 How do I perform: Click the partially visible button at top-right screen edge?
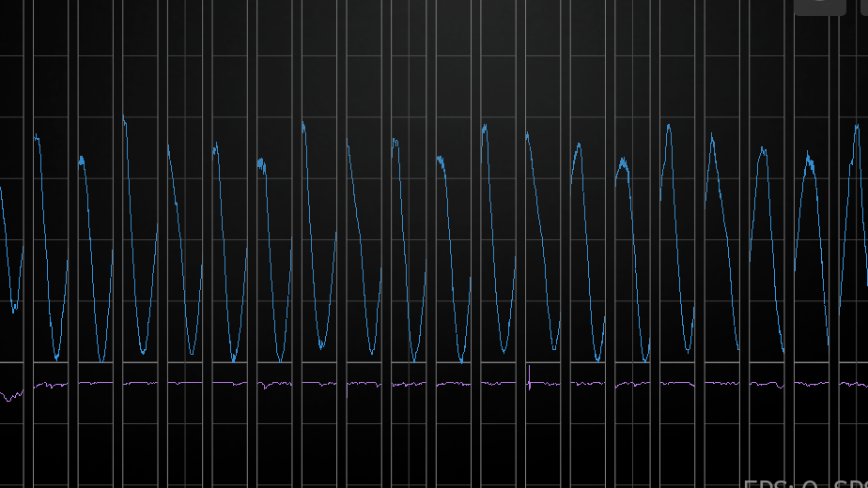[819, 6]
